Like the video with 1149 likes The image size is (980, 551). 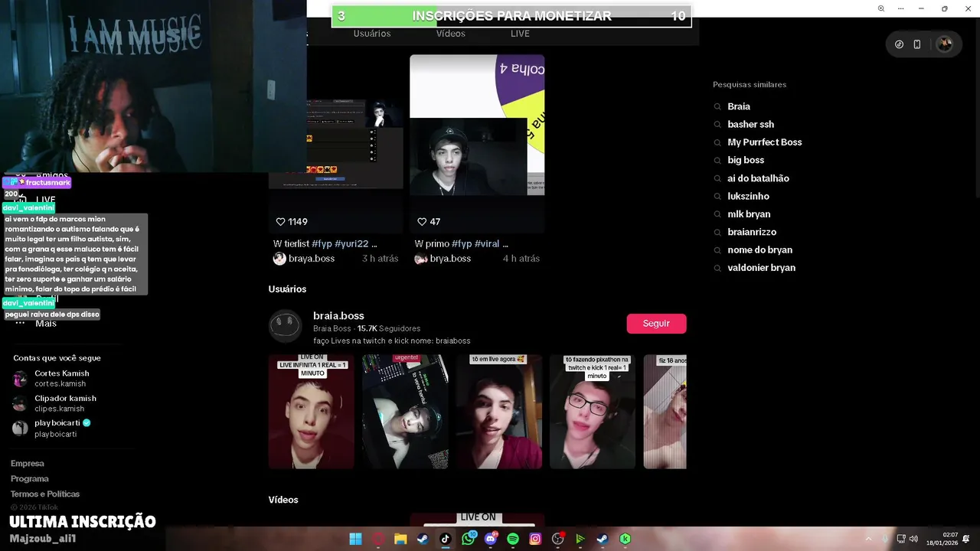tap(280, 222)
